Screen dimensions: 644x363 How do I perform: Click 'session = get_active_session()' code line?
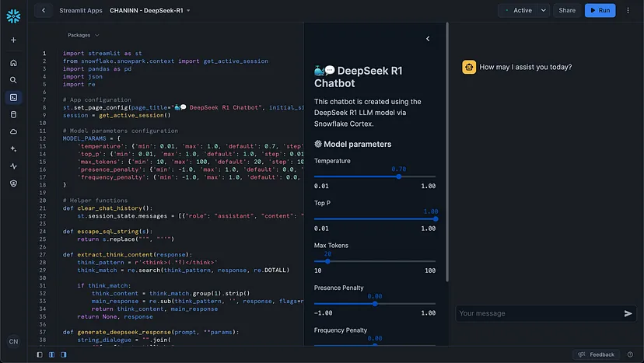117,115
